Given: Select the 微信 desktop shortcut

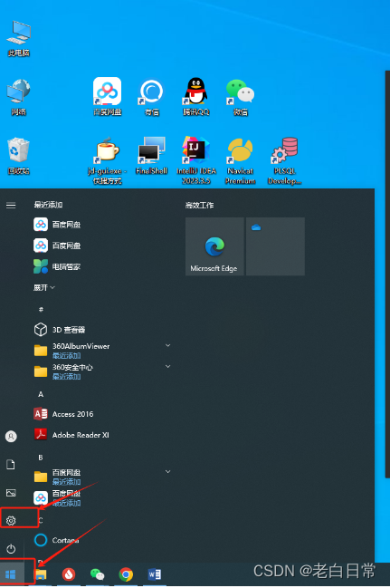Looking at the screenshot, I should [x=240, y=96].
